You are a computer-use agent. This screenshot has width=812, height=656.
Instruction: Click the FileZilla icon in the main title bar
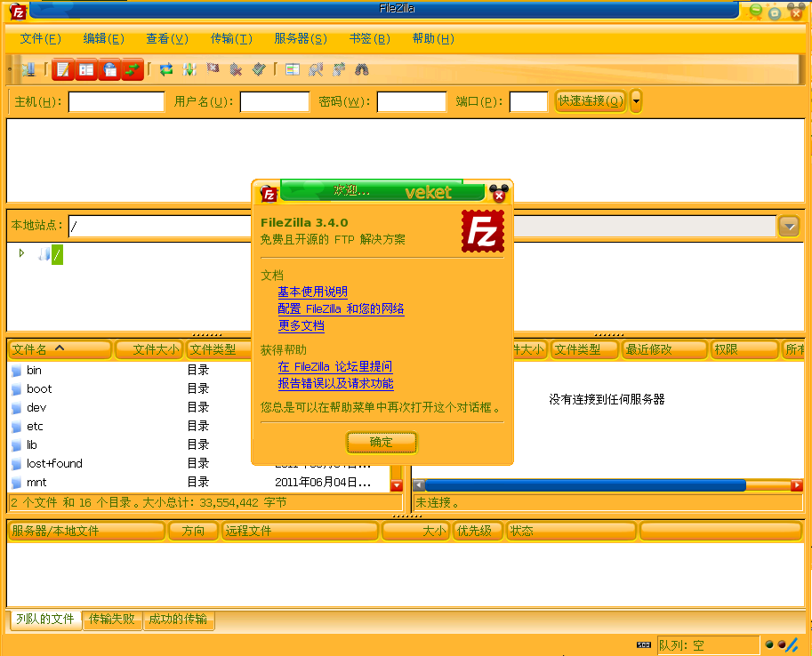tap(18, 12)
